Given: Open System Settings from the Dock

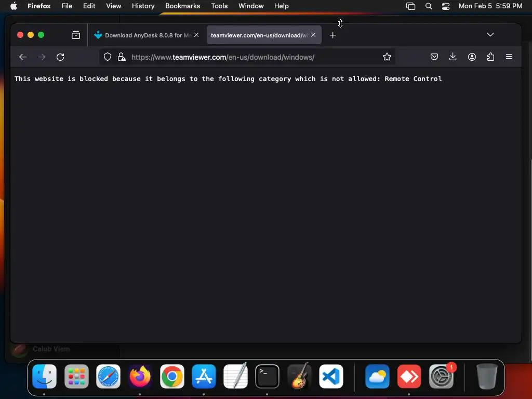Looking at the screenshot, I should pyautogui.click(x=441, y=376).
